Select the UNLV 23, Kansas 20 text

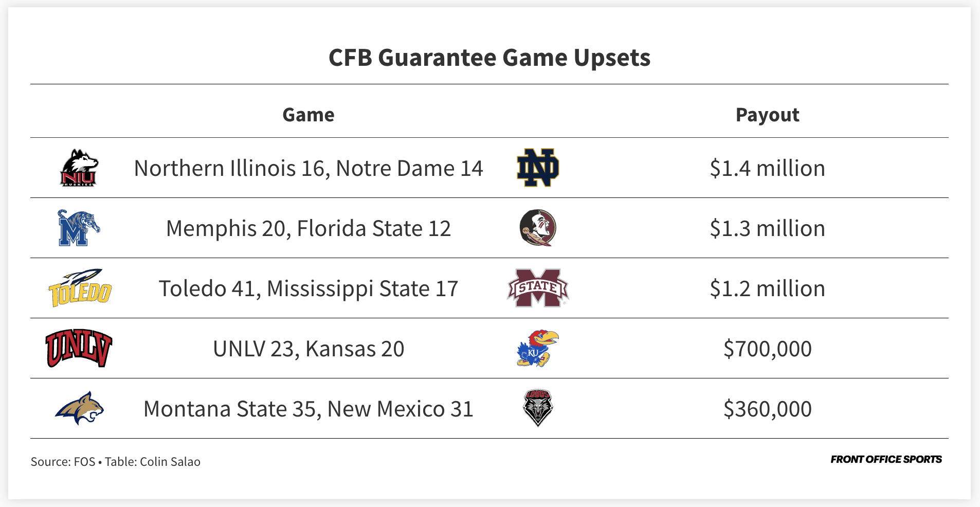(308, 349)
